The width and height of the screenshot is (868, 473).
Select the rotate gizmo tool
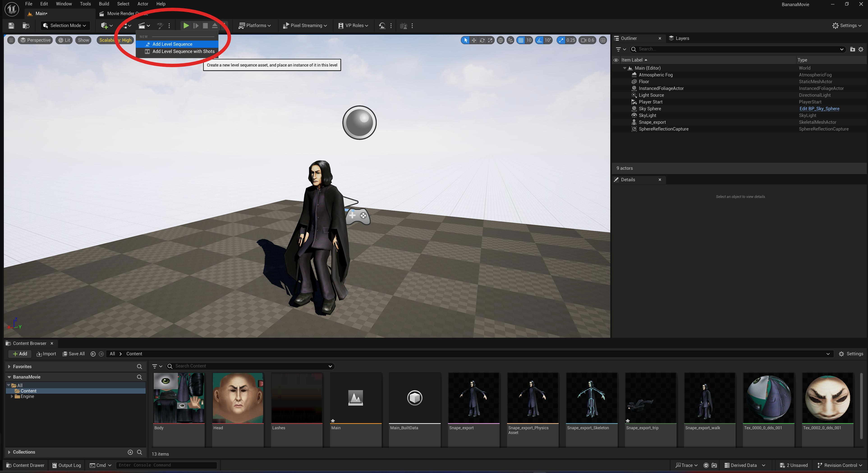click(482, 40)
